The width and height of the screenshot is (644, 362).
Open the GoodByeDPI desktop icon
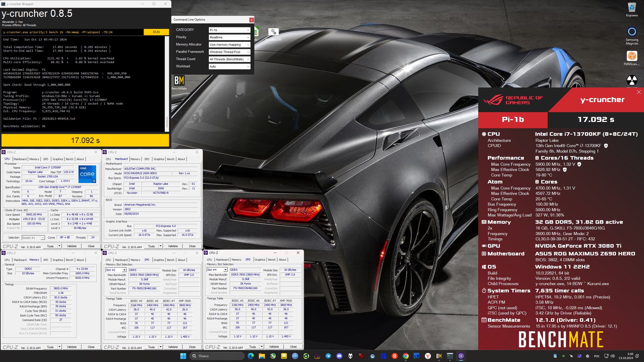(273, 34)
